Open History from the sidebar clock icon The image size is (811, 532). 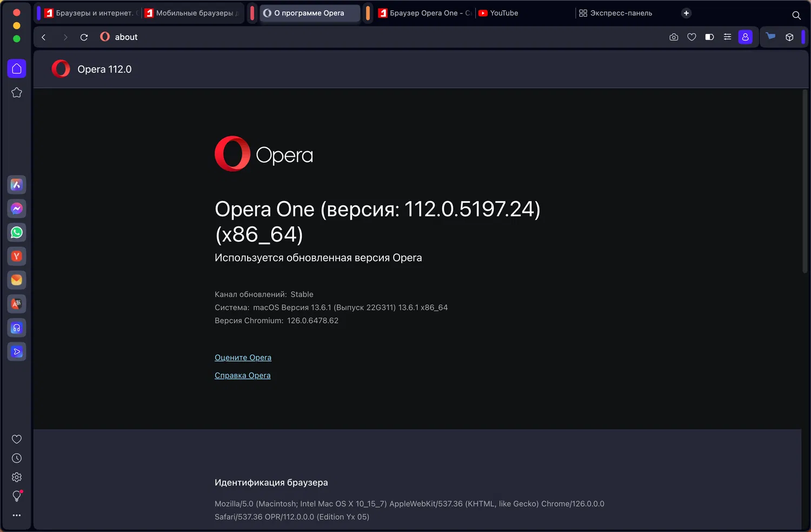[x=17, y=458]
